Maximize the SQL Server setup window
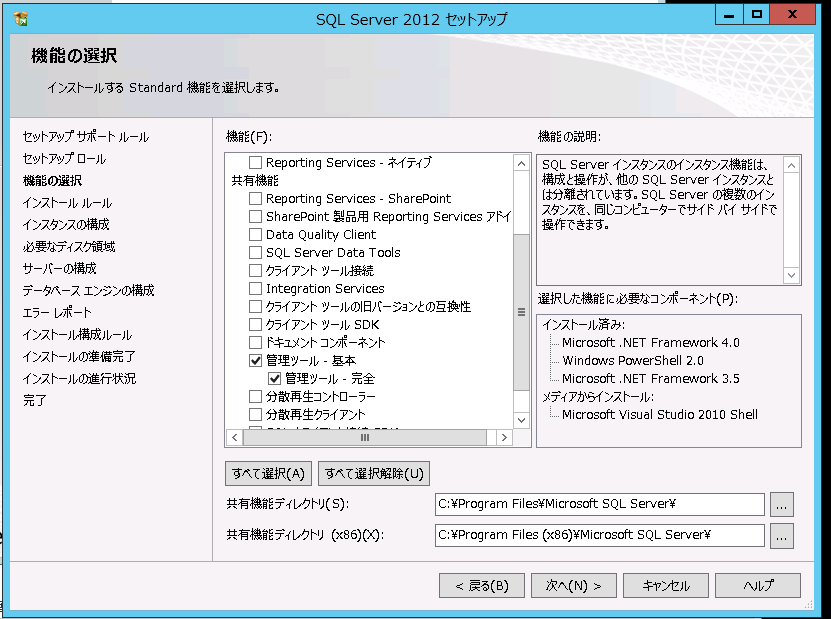The image size is (831, 619). coord(757,14)
